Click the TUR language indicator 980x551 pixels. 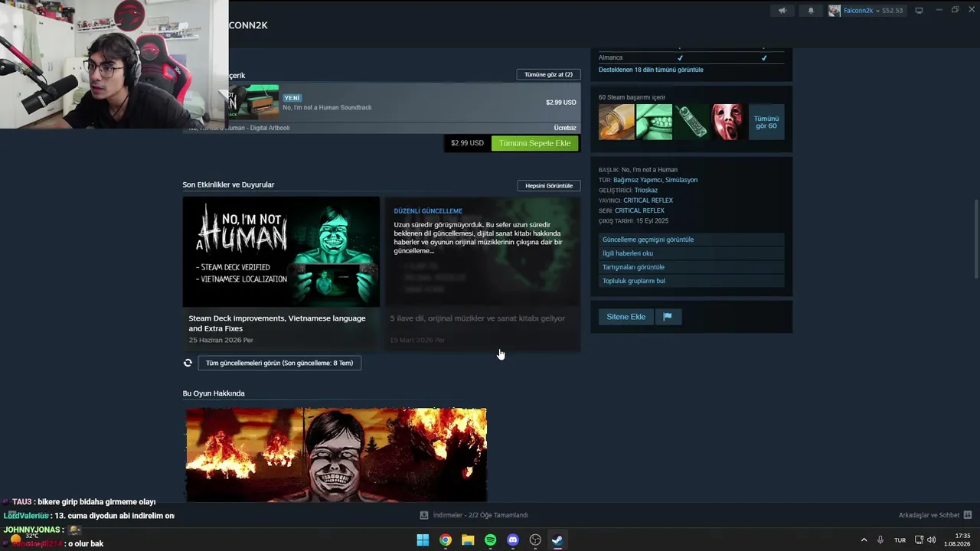pos(900,540)
